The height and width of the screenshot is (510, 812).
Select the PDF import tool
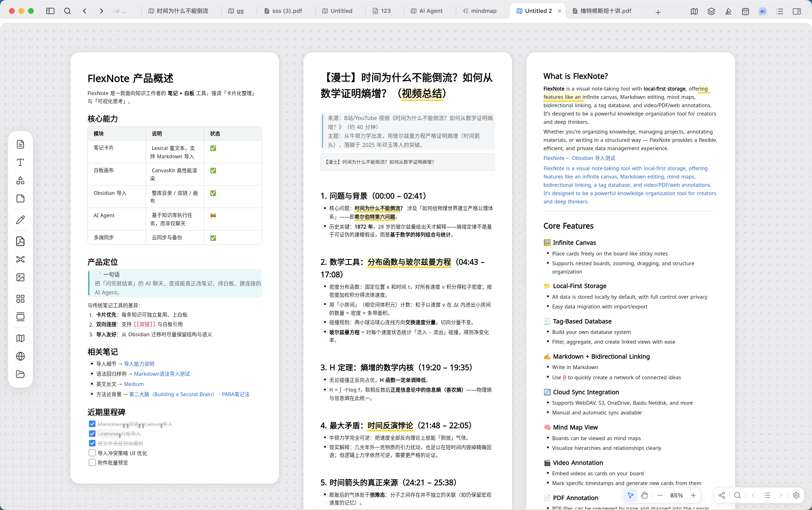click(21, 241)
